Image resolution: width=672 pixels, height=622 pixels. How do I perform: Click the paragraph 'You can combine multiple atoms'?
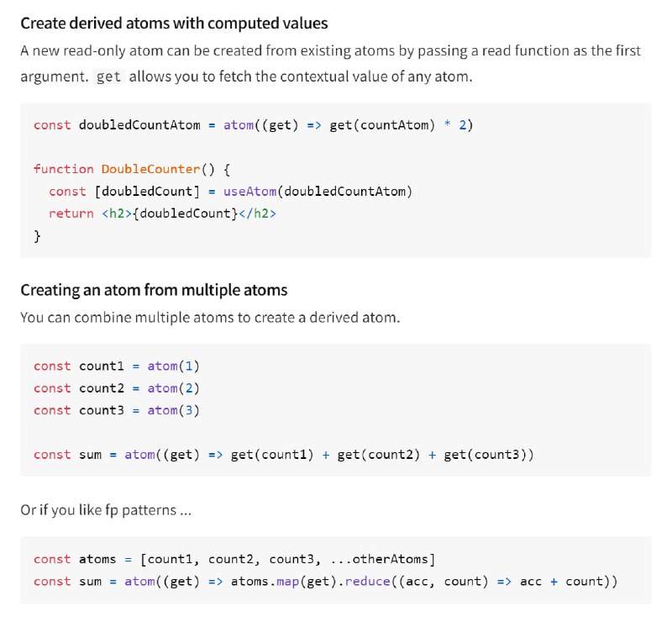(x=210, y=318)
